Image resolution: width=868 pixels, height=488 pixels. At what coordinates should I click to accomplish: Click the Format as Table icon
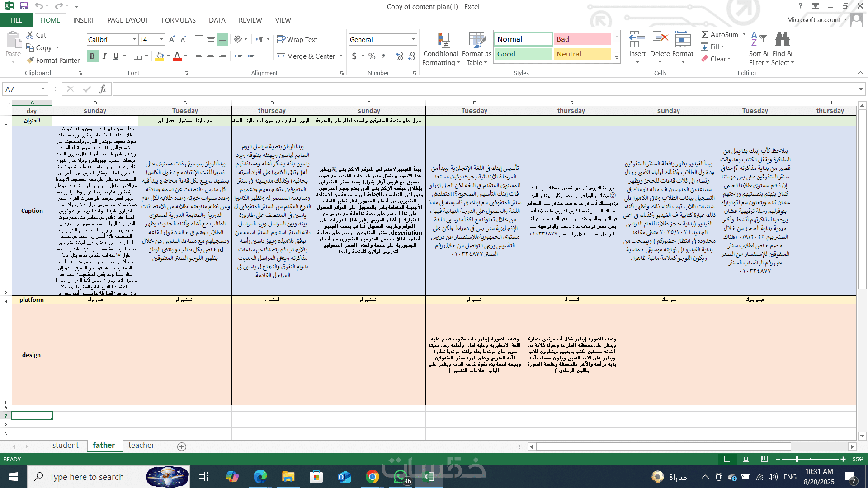(x=476, y=41)
